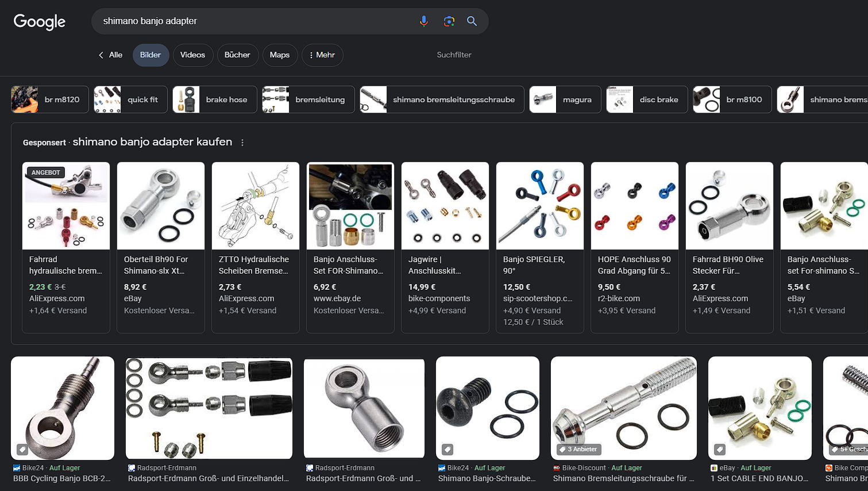Image resolution: width=868 pixels, height=491 pixels.
Task: Open Radsport-Erdmann banjo kit set image
Action: (x=209, y=408)
